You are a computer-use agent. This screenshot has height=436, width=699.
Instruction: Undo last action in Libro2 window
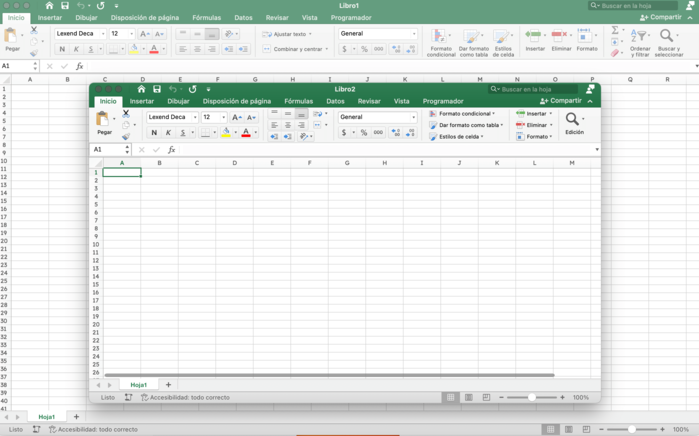(x=173, y=89)
